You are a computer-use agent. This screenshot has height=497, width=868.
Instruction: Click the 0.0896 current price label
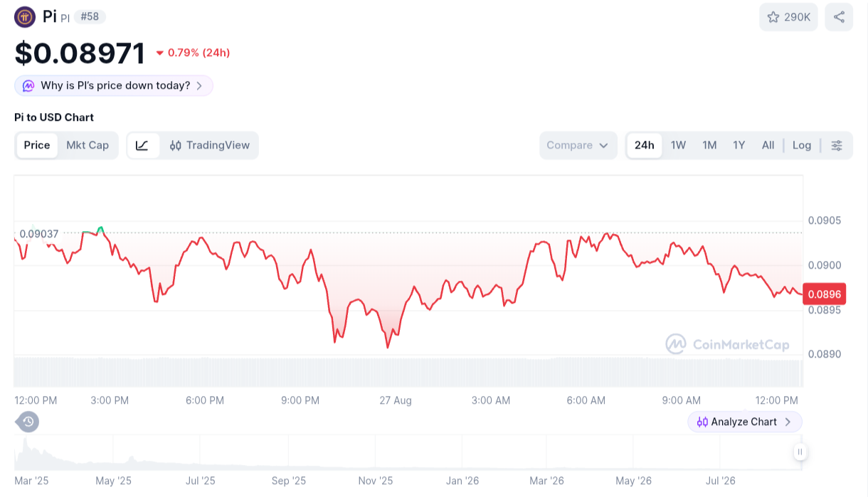(824, 294)
